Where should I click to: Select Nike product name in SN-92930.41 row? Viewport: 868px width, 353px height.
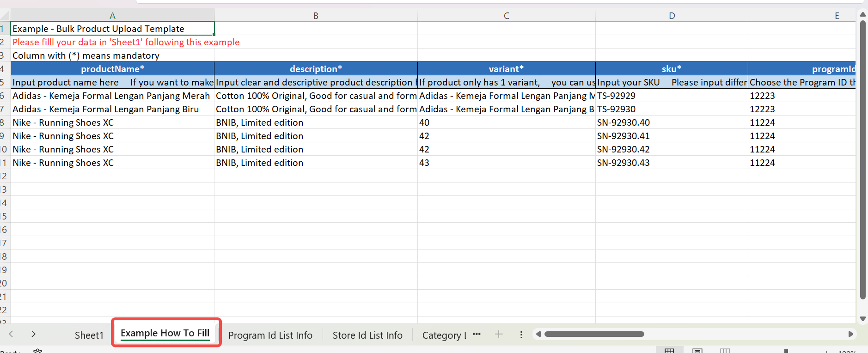(x=112, y=136)
